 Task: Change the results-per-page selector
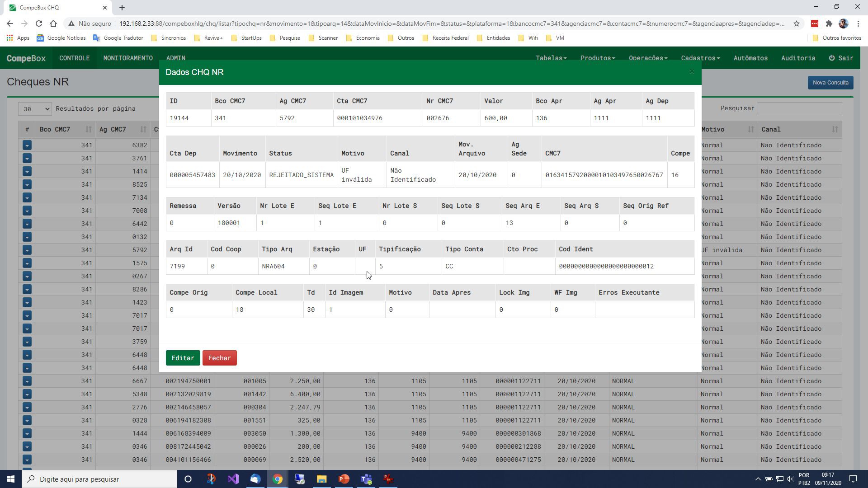tap(35, 109)
